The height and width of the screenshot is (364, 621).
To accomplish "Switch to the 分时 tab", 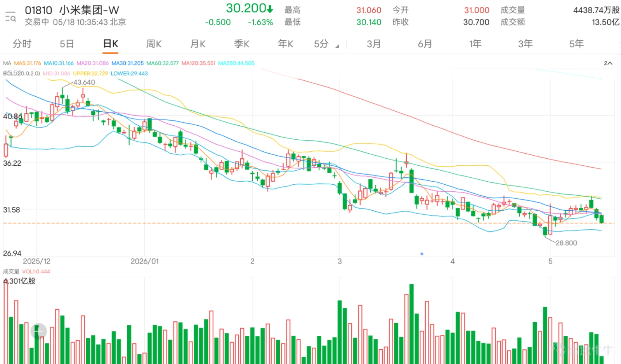I will 22,44.
